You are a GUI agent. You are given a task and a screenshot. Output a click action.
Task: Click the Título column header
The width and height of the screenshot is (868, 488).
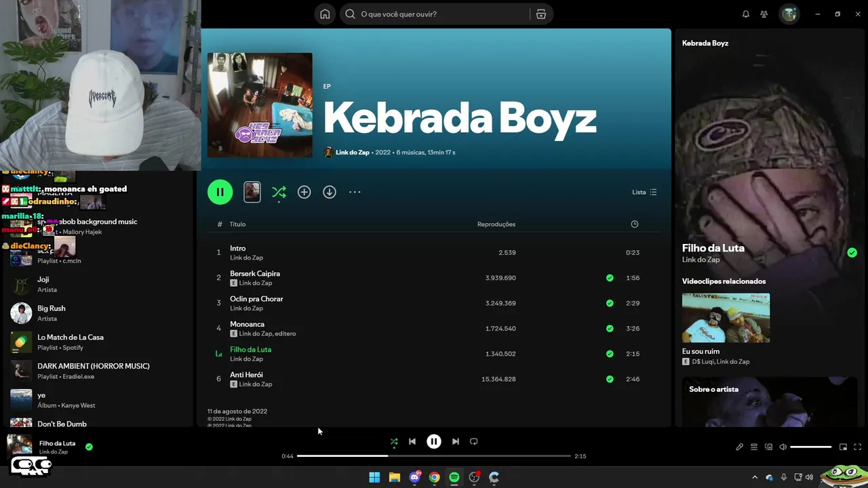coord(237,224)
